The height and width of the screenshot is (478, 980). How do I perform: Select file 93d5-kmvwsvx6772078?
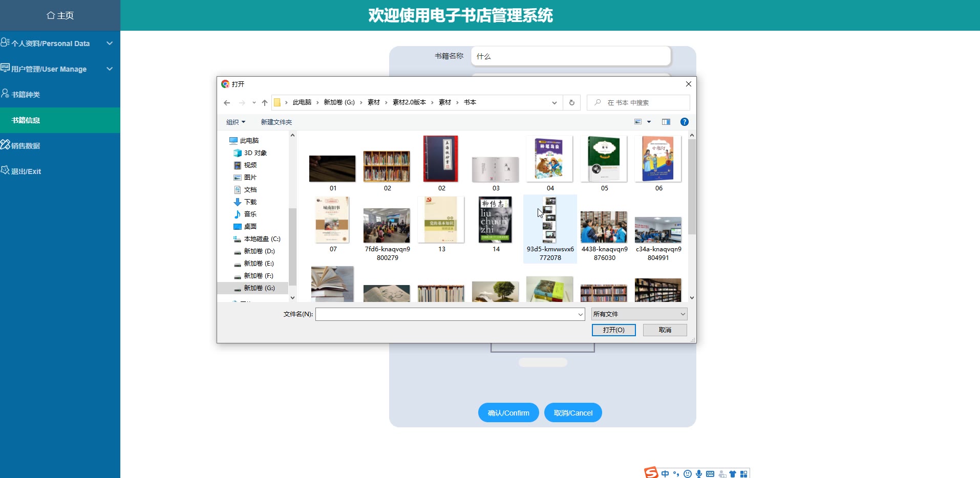point(550,229)
